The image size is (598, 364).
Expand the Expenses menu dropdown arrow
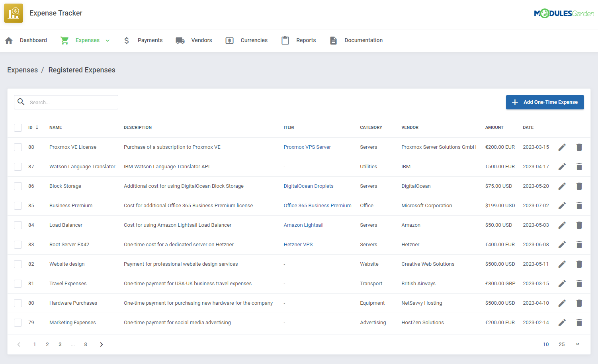click(x=107, y=41)
